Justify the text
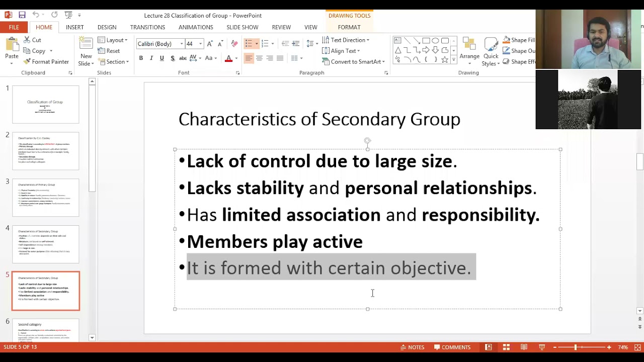 click(x=280, y=58)
